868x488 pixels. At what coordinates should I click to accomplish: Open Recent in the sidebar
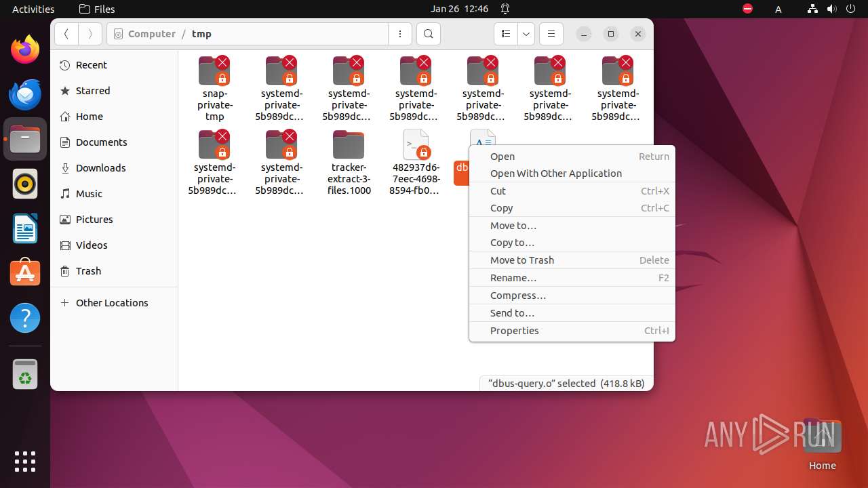tap(114, 65)
